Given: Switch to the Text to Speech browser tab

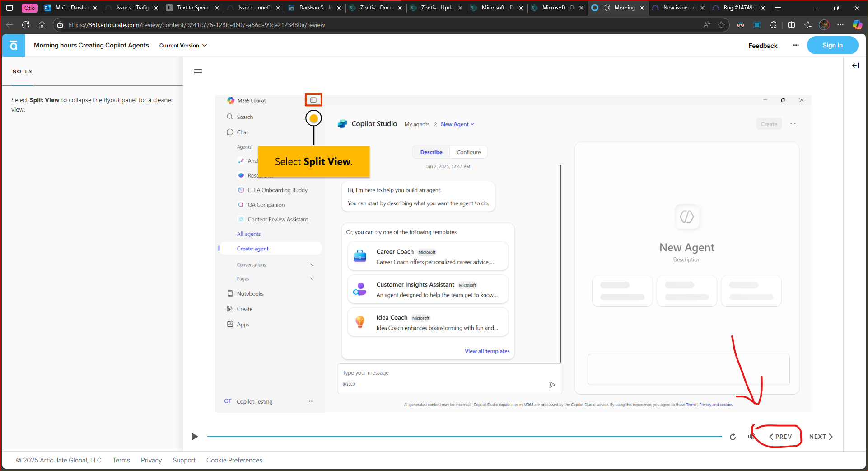Looking at the screenshot, I should point(193,8).
